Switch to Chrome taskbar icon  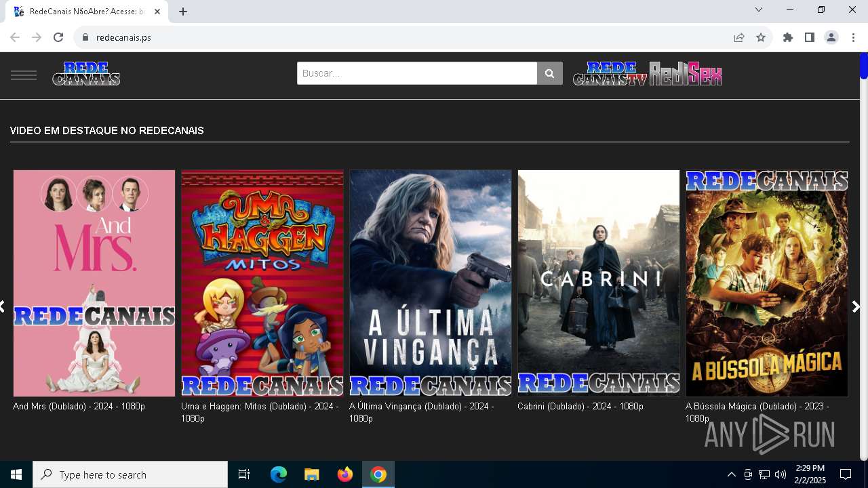378,474
